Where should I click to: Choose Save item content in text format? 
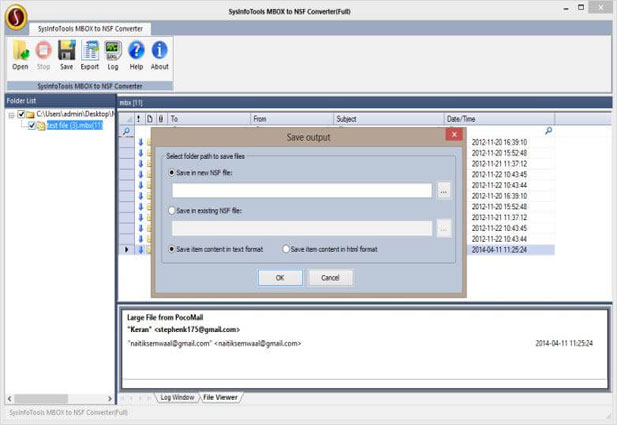(172, 249)
